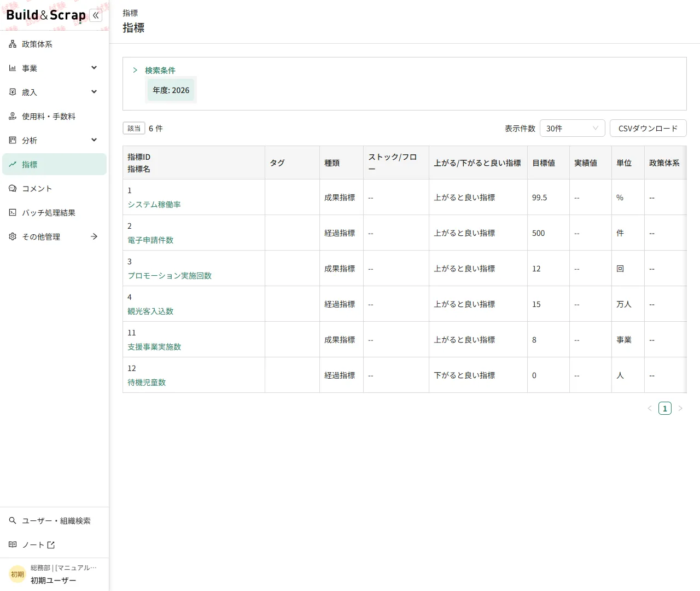Open the 表示件数 30件 dropdown

pos(572,128)
